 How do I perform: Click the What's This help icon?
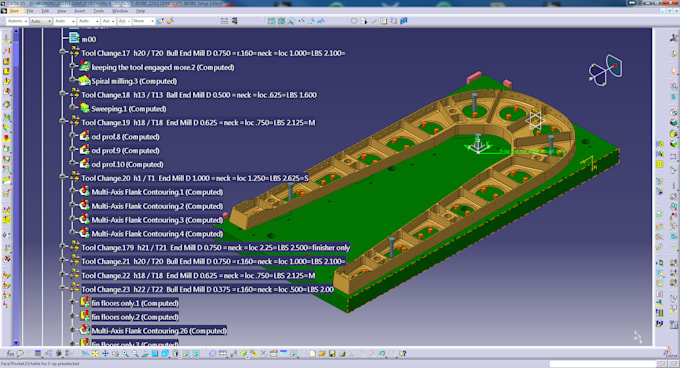(403, 354)
